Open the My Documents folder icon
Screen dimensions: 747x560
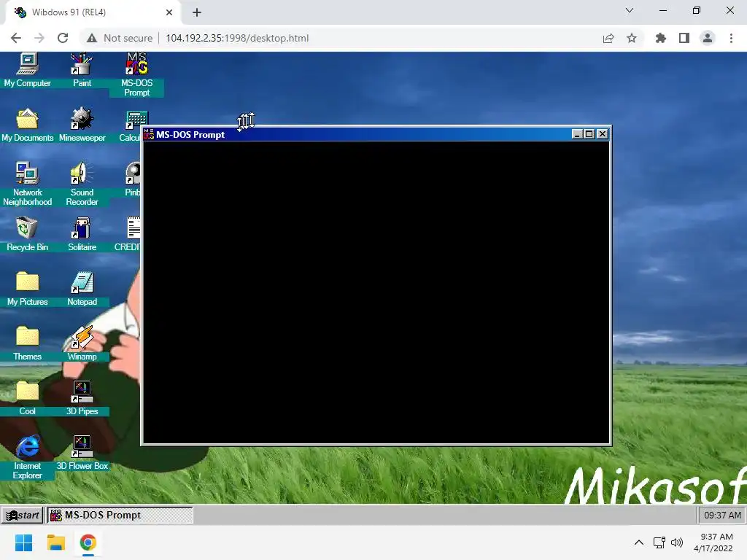coord(27,125)
